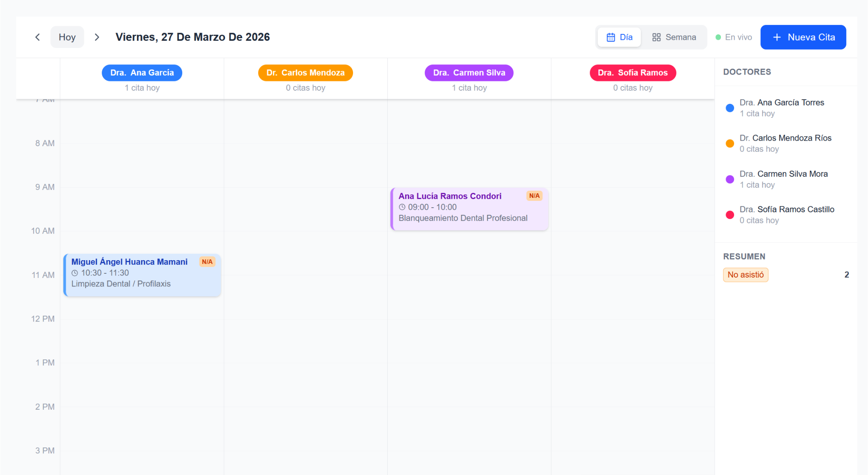Click the orange dot next to Dr. Carlos Mendoza Ríos

tap(730, 144)
